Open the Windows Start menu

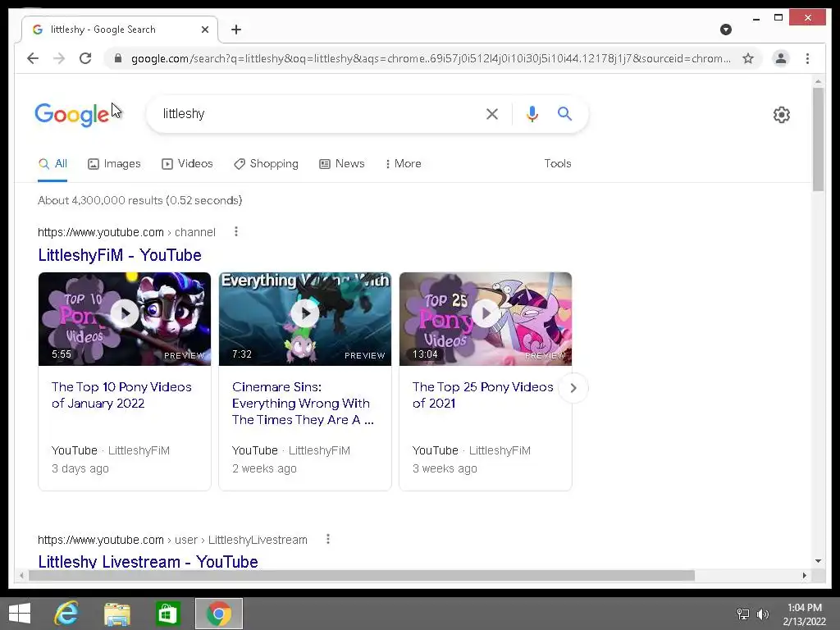coord(20,614)
